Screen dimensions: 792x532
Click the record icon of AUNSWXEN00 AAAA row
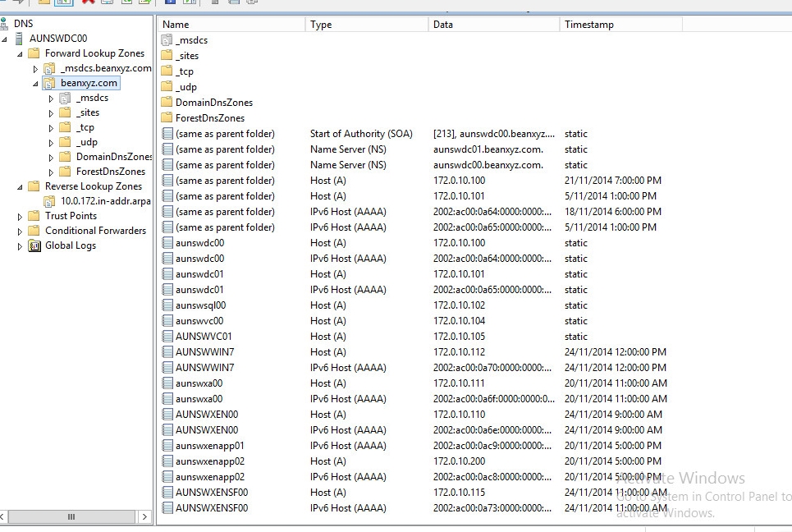pyautogui.click(x=167, y=430)
